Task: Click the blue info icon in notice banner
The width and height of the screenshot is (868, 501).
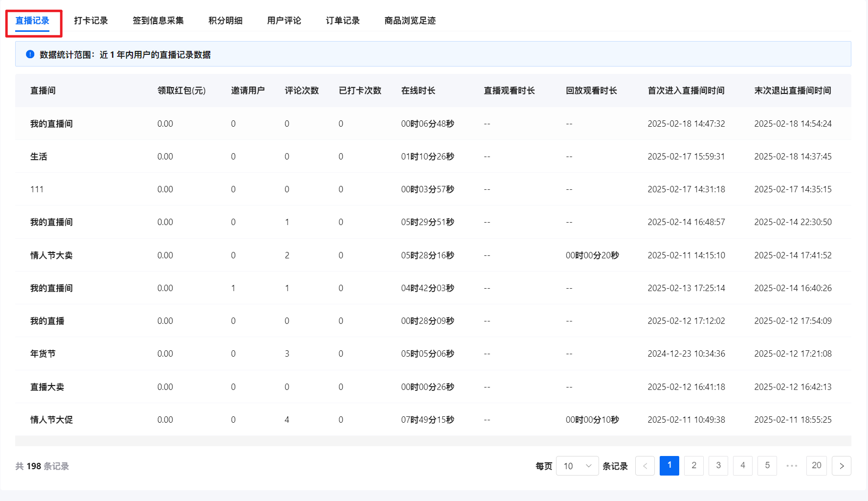Action: point(30,54)
